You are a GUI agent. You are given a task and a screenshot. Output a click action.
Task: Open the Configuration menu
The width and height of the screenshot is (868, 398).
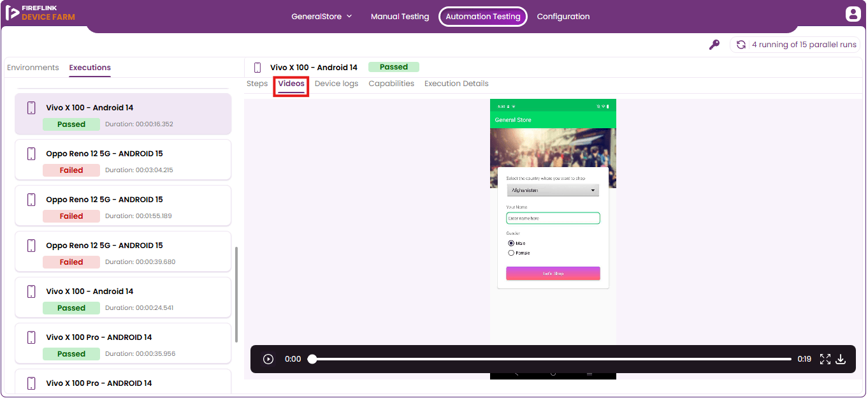[563, 17]
